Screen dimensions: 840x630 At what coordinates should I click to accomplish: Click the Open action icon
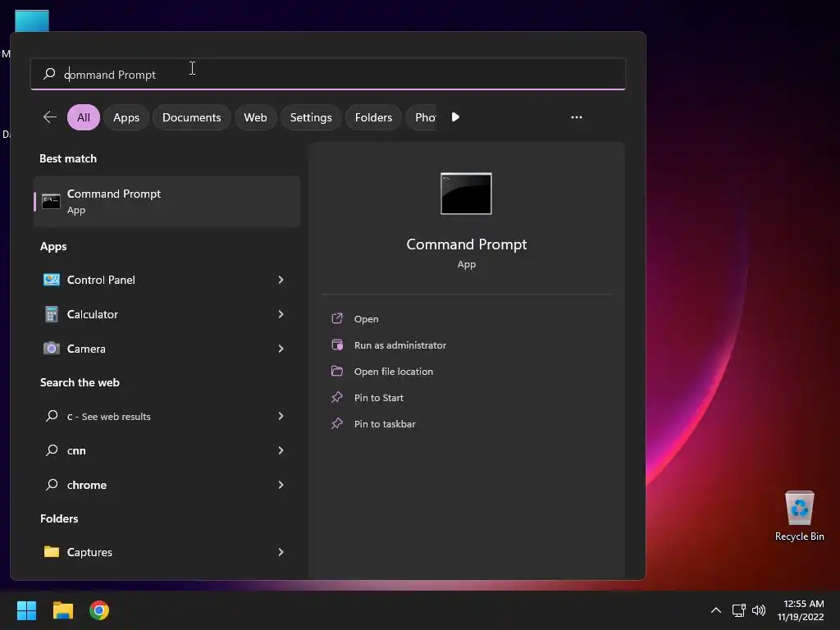[x=337, y=318]
